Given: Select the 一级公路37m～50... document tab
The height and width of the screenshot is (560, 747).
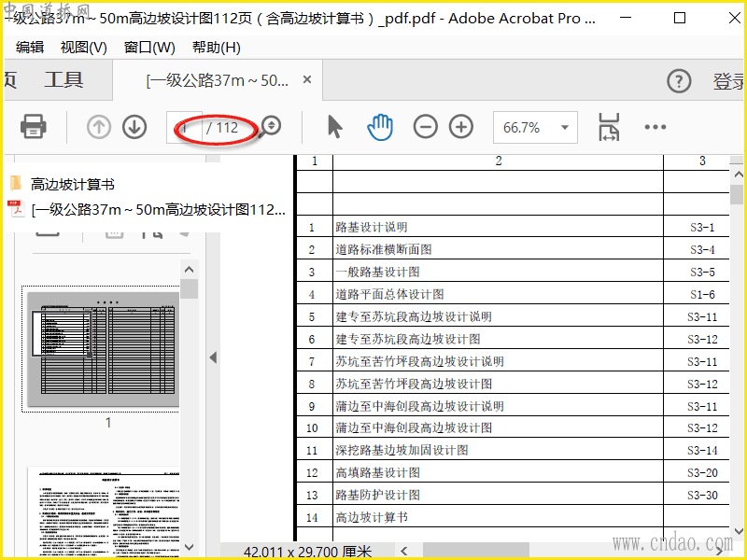Looking at the screenshot, I should [218, 80].
